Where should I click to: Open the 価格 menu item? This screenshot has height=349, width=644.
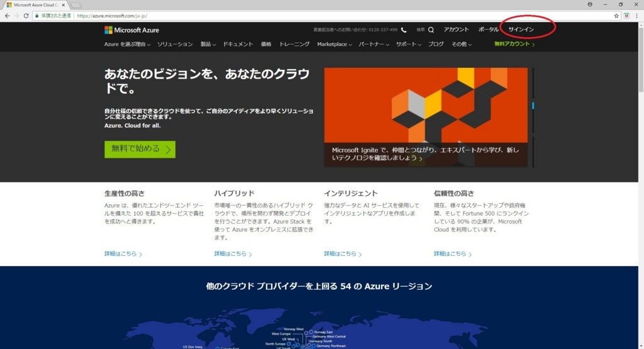tap(266, 44)
